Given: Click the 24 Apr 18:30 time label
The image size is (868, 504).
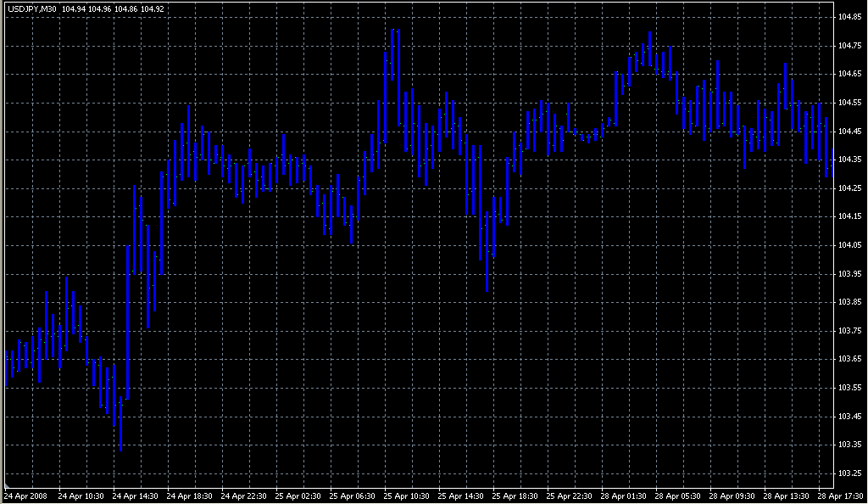Looking at the screenshot, I should coord(189,496).
